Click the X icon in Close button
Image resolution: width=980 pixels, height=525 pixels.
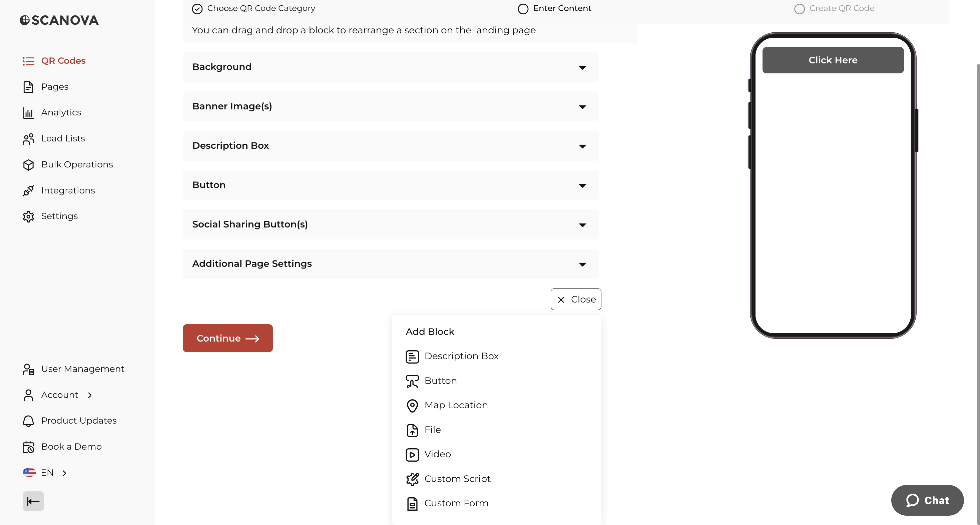(561, 300)
